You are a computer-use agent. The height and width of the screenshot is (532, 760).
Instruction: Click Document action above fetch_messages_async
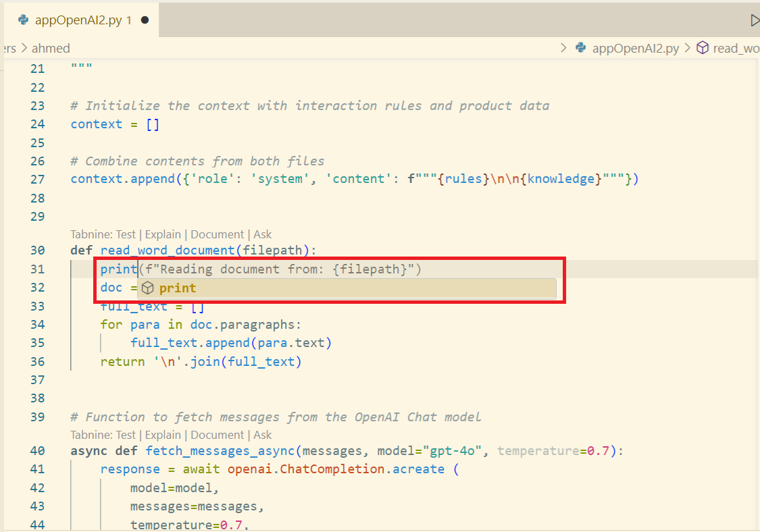point(217,435)
